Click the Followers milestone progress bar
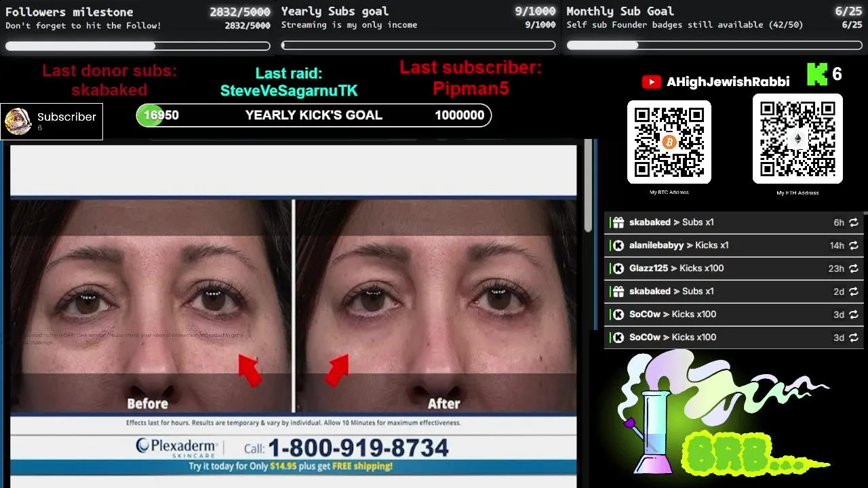This screenshot has height=488, width=868. click(x=138, y=46)
